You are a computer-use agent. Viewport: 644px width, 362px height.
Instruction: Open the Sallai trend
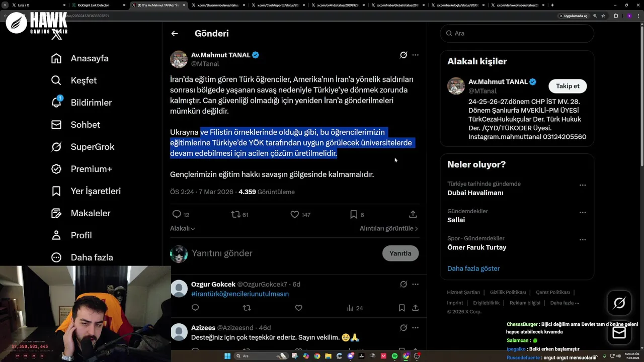pyautogui.click(x=456, y=220)
